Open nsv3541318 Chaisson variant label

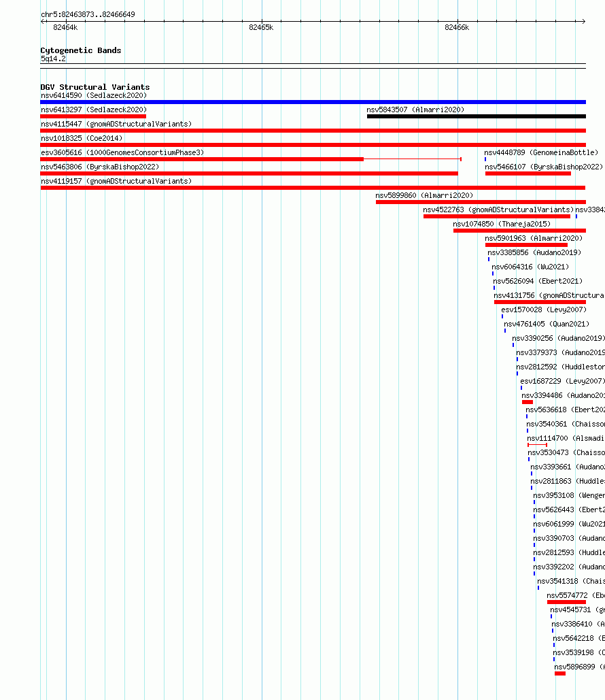[x=571, y=581]
